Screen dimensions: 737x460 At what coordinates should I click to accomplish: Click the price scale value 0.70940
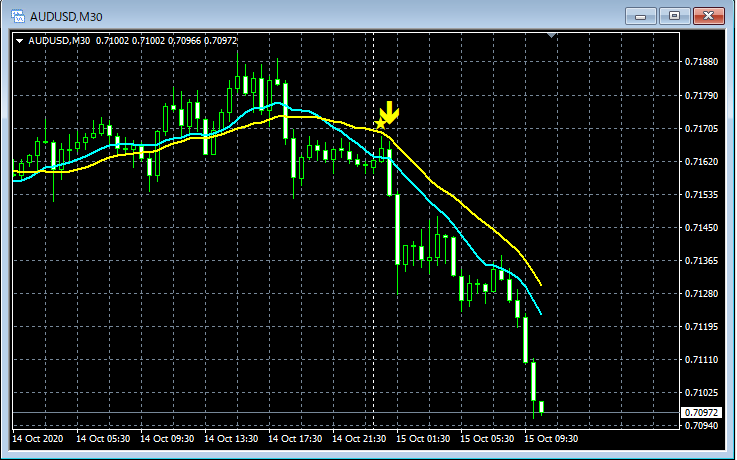pyautogui.click(x=701, y=425)
